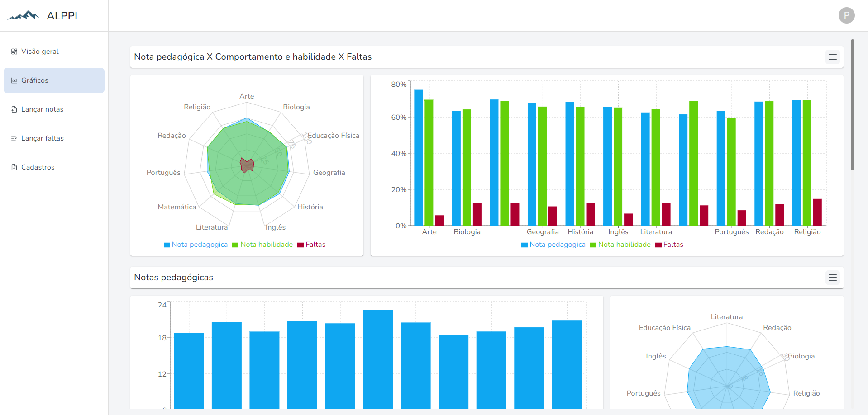
Task: Click the Português label on lower radar chart
Action: click(644, 393)
